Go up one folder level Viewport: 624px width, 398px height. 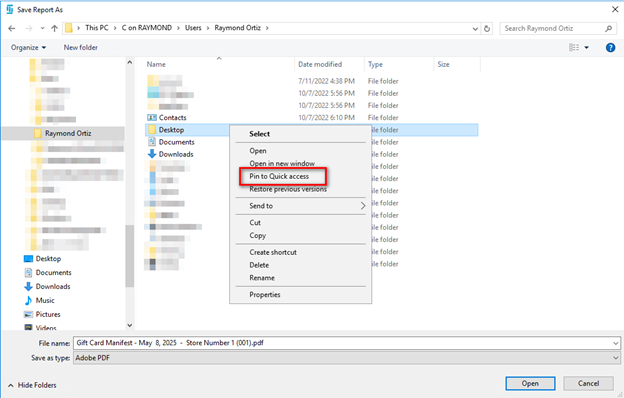pyautogui.click(x=55, y=28)
